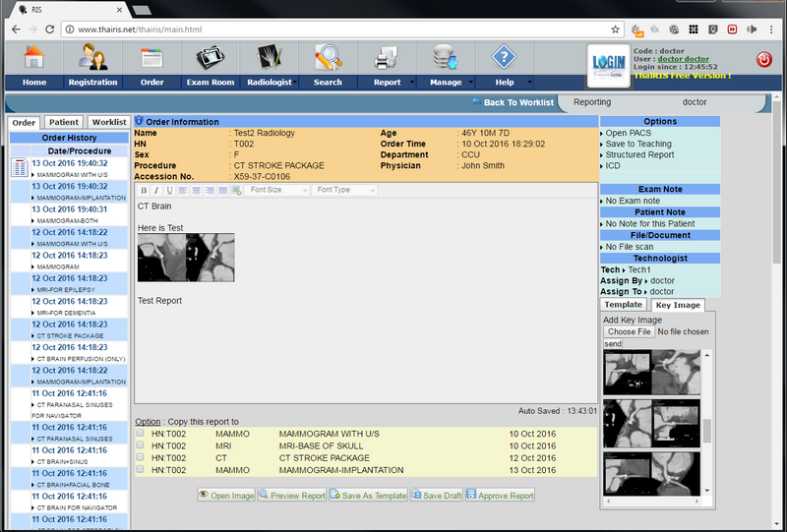Click the Choose File button
This screenshot has width=787, height=532.
point(629,332)
